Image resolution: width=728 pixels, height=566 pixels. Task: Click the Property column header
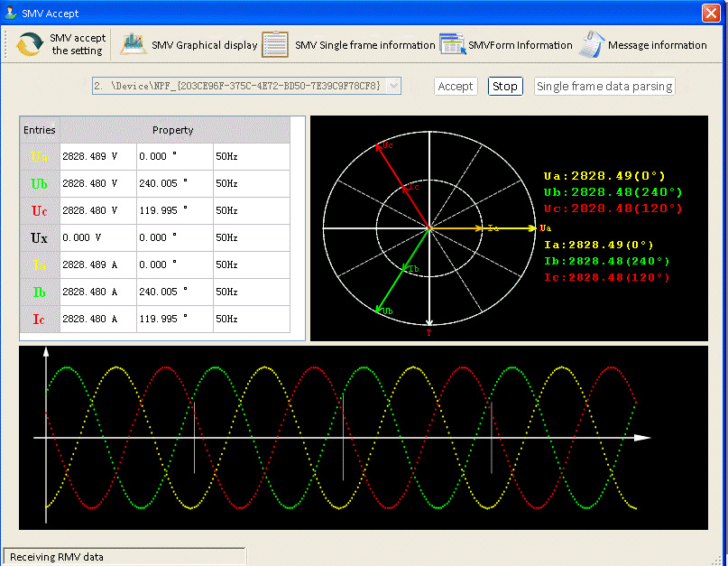click(173, 130)
